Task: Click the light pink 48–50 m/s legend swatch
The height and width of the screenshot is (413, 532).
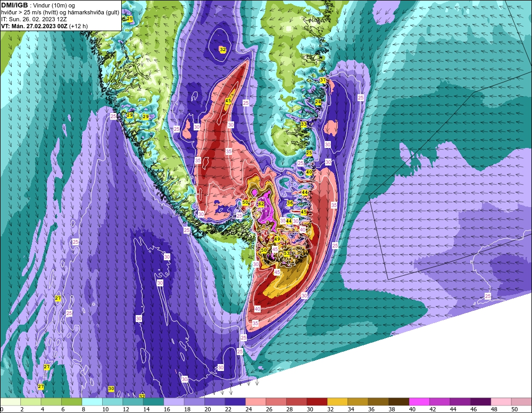Action: point(501,402)
